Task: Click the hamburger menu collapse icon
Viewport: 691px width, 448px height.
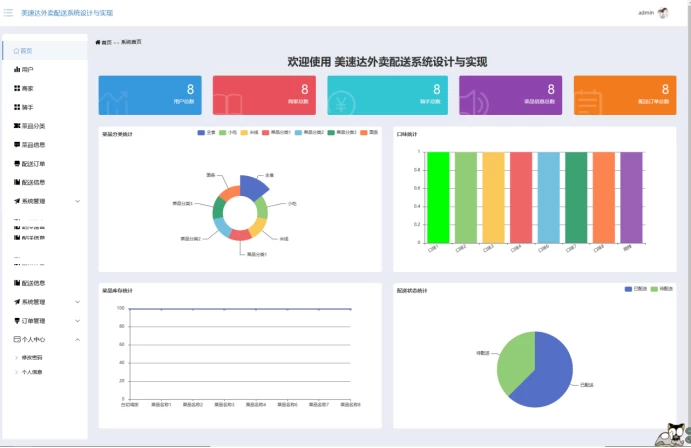Action: tap(8, 13)
